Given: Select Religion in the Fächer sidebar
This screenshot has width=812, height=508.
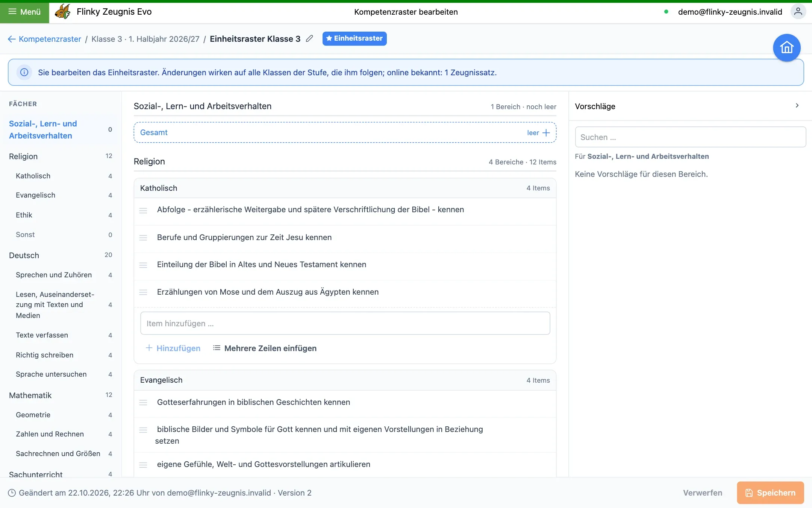Looking at the screenshot, I should click(60, 156).
